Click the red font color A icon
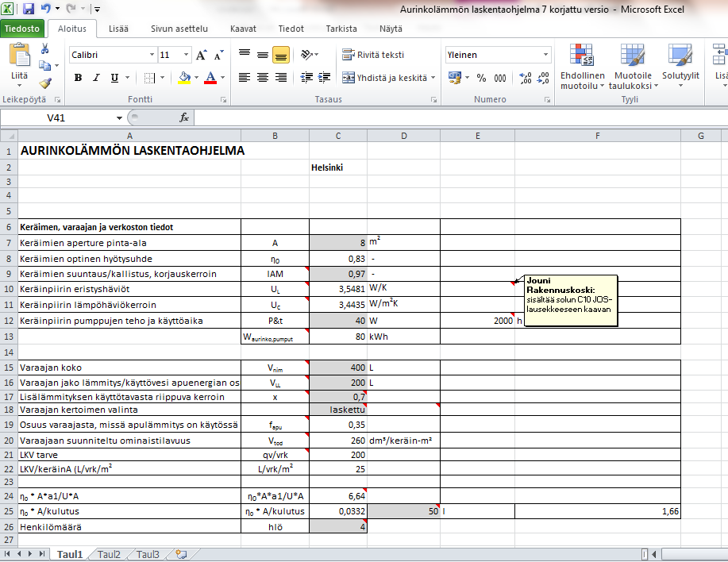728x562 pixels. (x=210, y=78)
